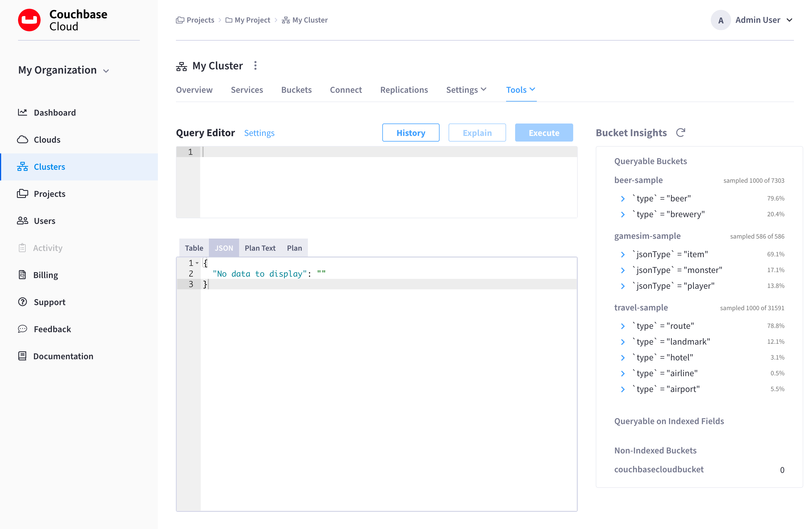The image size is (812, 529).
Task: Switch to the Replications tab
Action: pos(404,90)
